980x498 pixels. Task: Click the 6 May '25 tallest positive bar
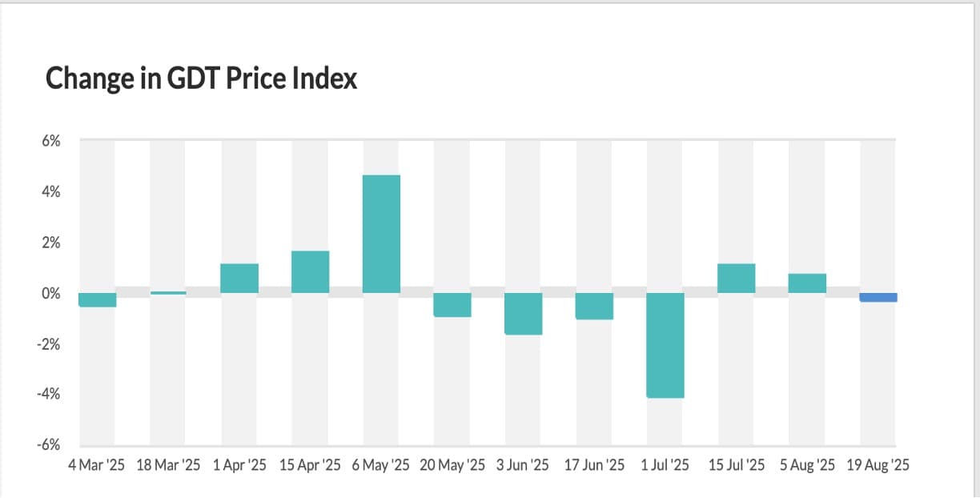[381, 234]
